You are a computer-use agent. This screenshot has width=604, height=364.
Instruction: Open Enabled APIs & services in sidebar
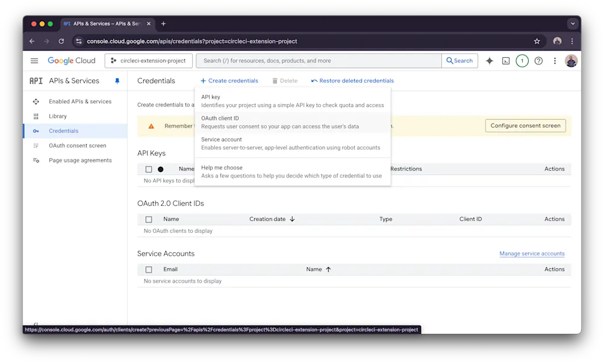pyautogui.click(x=80, y=102)
